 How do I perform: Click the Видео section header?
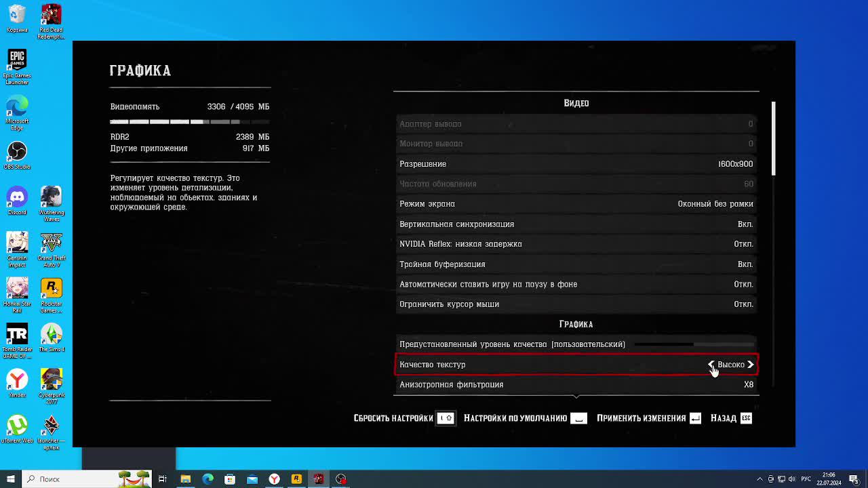point(576,103)
